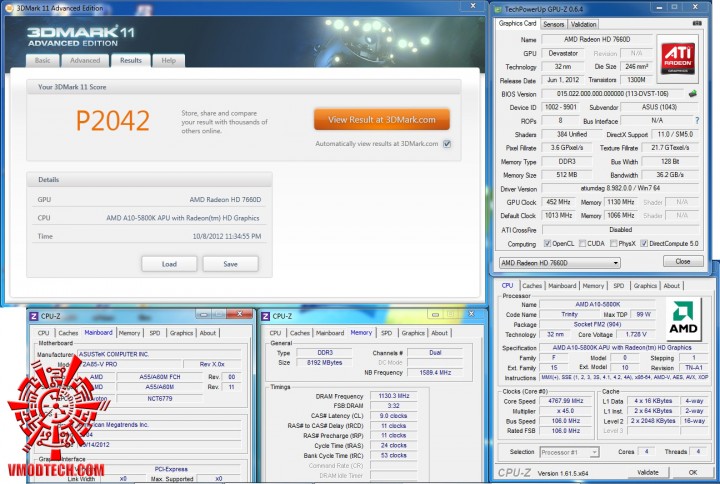
Task: Click the GPU Clock value 452 MHz
Action: point(558,202)
